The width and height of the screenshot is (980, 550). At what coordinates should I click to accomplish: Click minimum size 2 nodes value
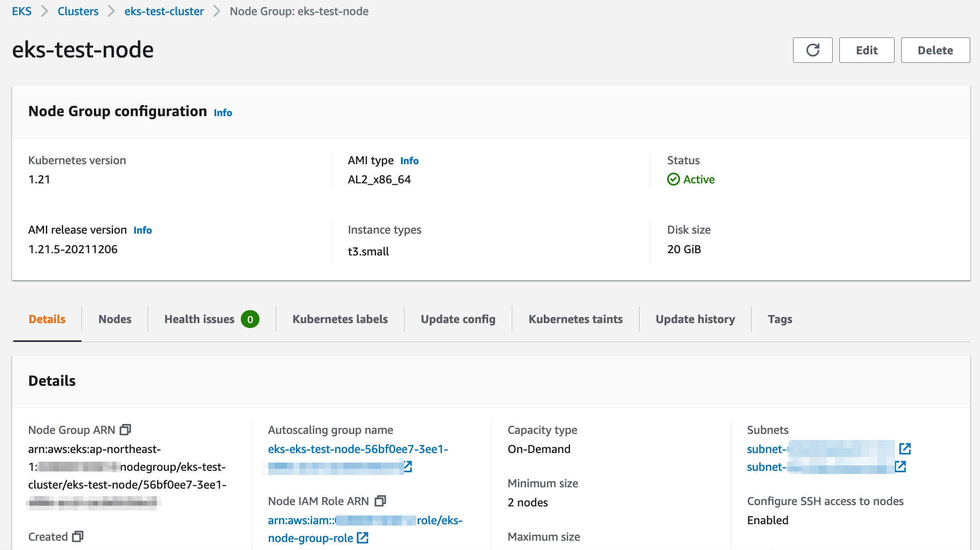(x=528, y=502)
